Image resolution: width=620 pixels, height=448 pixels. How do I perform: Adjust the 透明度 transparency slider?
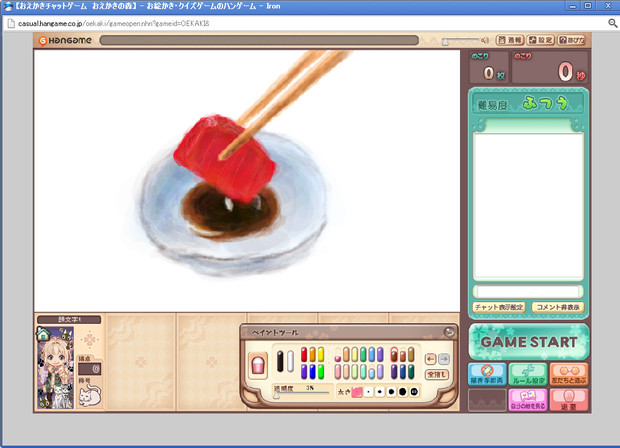click(x=301, y=393)
